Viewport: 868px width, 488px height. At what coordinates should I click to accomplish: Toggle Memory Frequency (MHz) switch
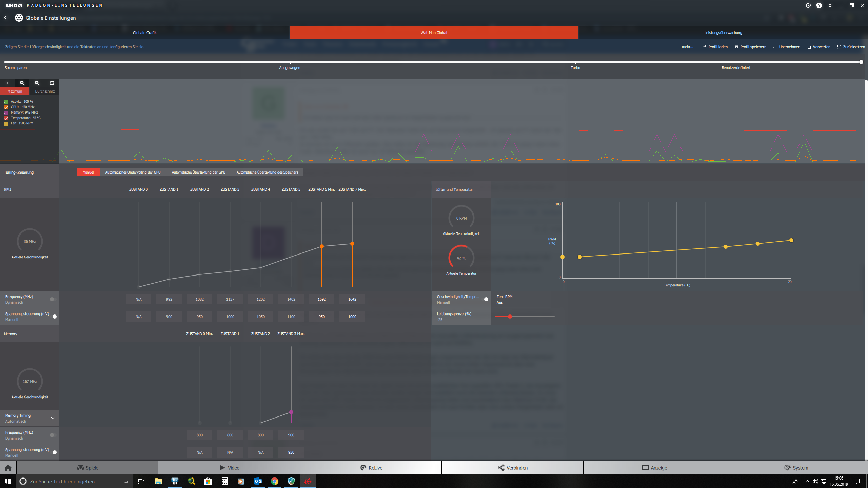coord(53,435)
